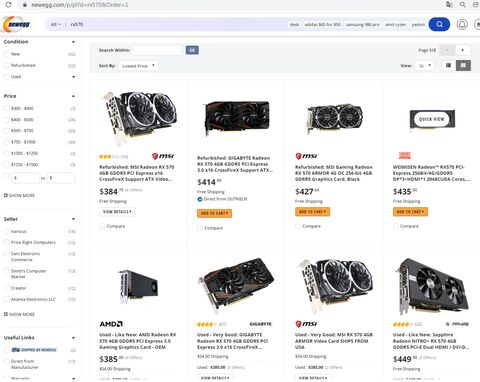Reload the page with the browser refresh icon
Image resolution: width=480 pixels, height=382 pixels.
coord(8,5)
